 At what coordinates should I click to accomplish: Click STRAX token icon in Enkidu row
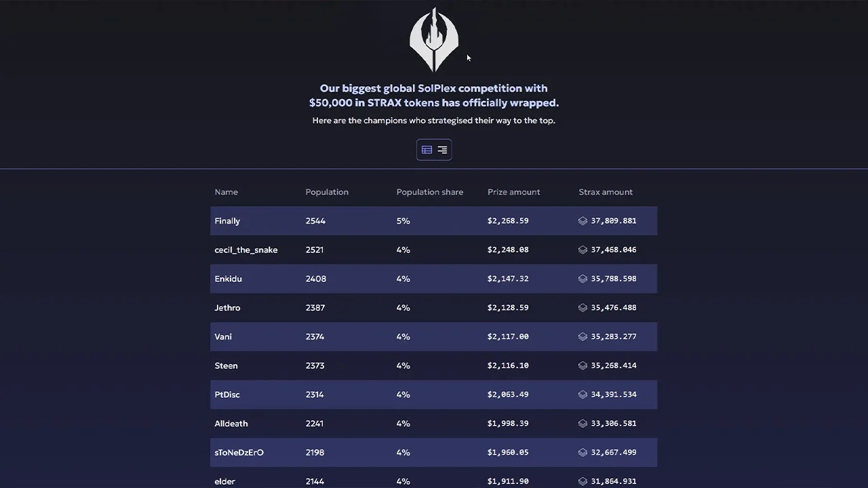(x=583, y=279)
